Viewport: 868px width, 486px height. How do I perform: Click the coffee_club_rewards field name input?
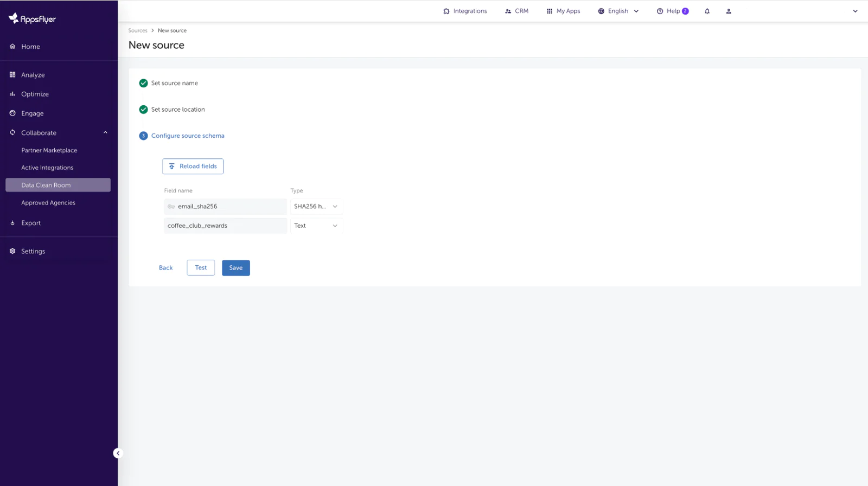pyautogui.click(x=225, y=226)
